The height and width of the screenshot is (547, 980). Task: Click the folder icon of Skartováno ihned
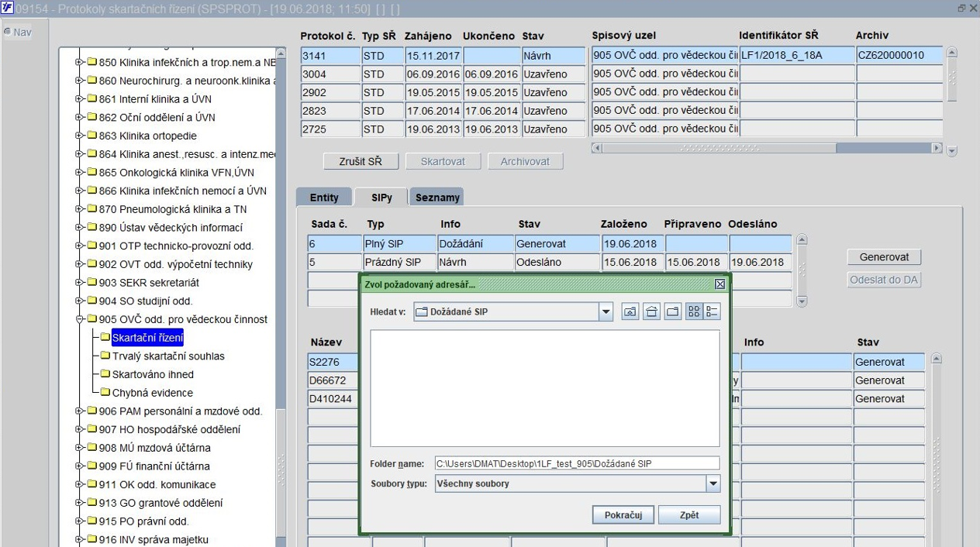click(x=105, y=374)
